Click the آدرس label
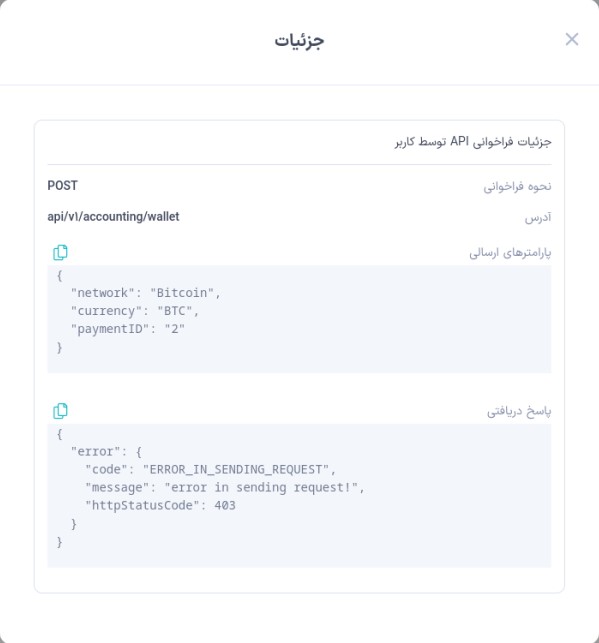 pyautogui.click(x=538, y=217)
